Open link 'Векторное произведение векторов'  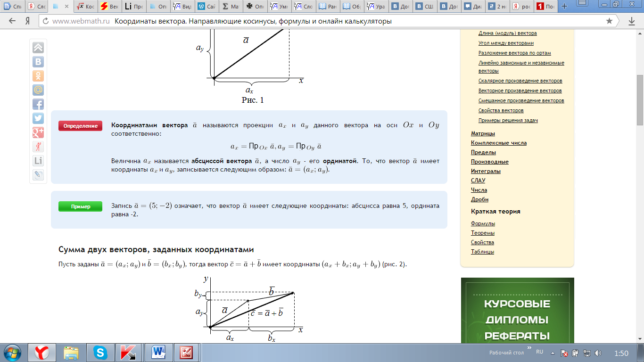(x=520, y=90)
